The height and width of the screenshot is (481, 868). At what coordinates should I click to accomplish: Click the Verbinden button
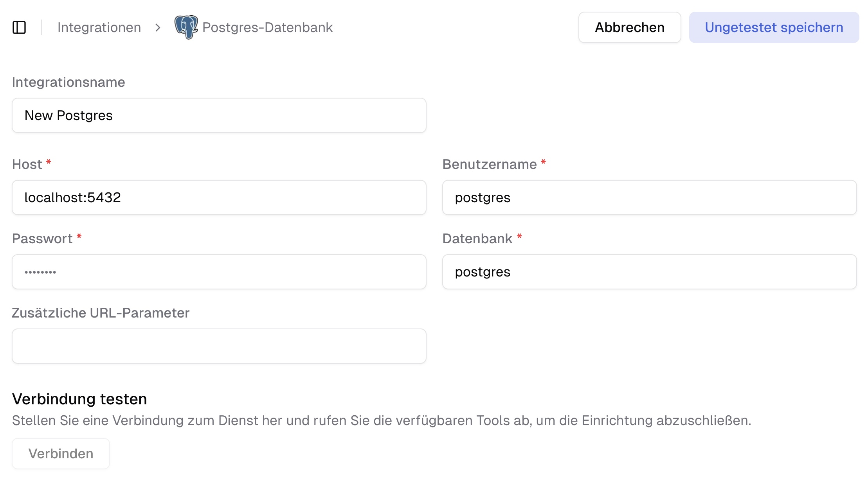[60, 453]
